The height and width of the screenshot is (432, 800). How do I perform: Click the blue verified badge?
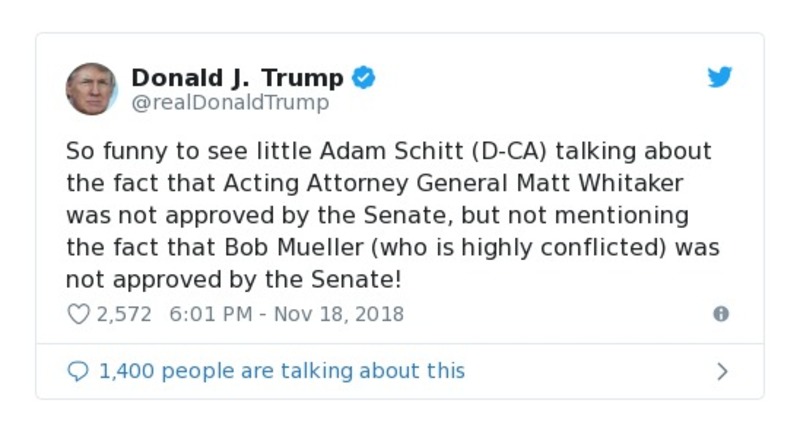[365, 78]
